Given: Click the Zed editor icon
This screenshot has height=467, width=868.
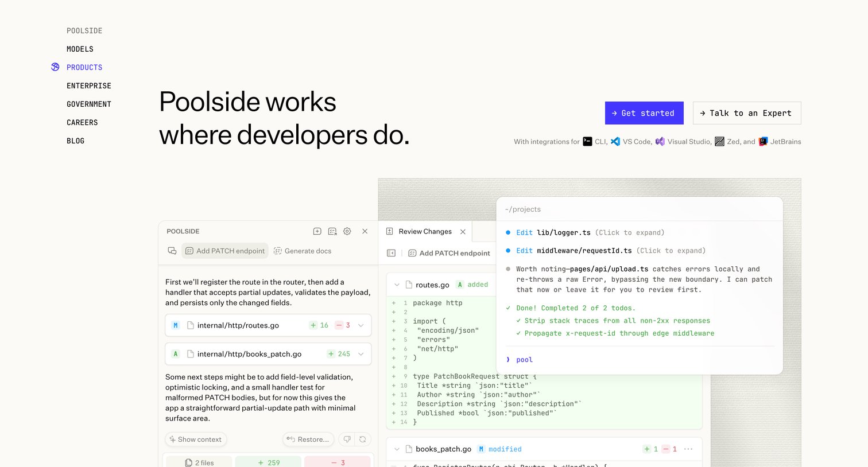Looking at the screenshot, I should 719,141.
